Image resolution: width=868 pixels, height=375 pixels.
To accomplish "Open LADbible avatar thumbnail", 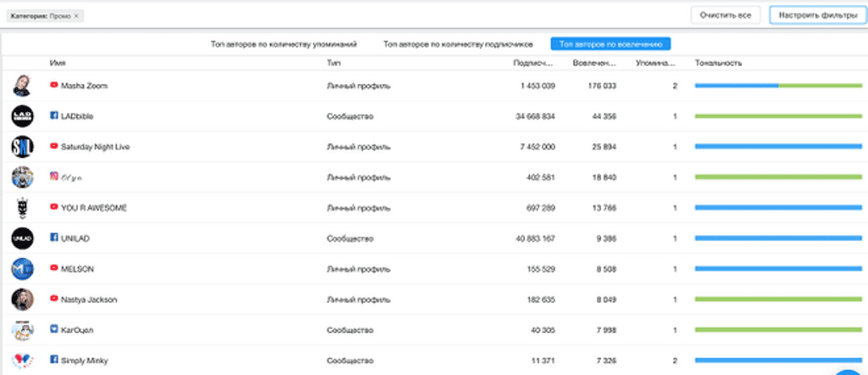I will click(x=22, y=116).
